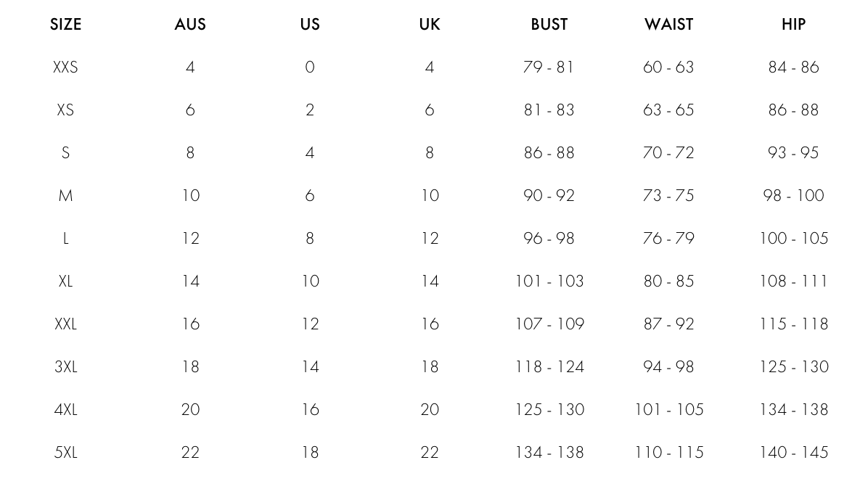Select bust measurement 90 - 92

coord(549,196)
